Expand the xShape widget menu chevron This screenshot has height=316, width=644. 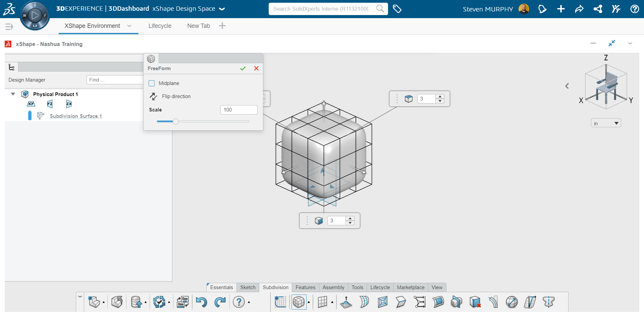coord(630,43)
